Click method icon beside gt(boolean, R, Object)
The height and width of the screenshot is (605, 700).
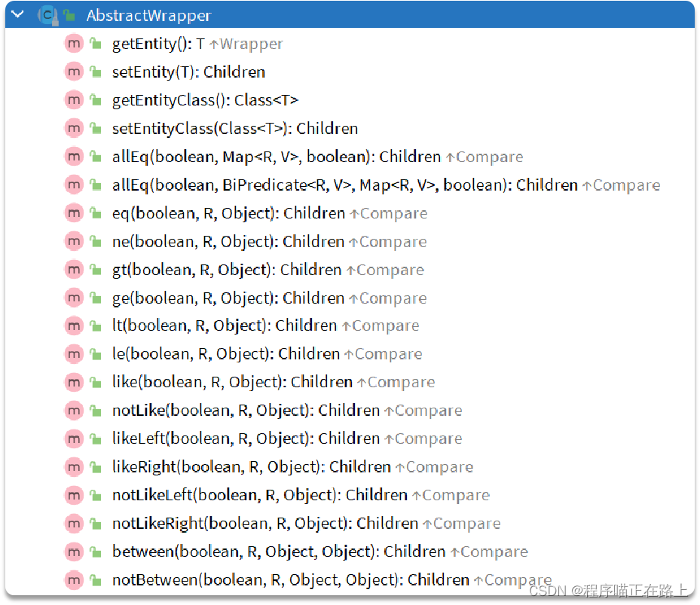(x=74, y=270)
